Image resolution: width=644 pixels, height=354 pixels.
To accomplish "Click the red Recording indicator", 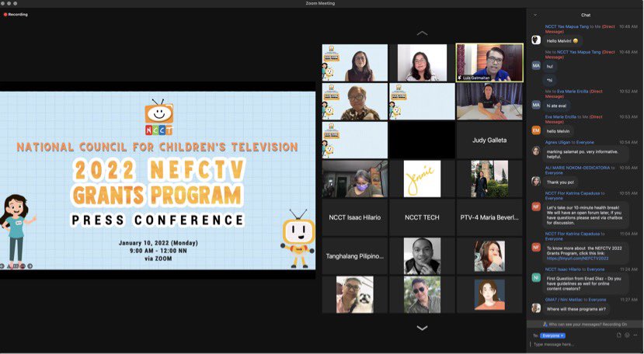I will coord(16,15).
